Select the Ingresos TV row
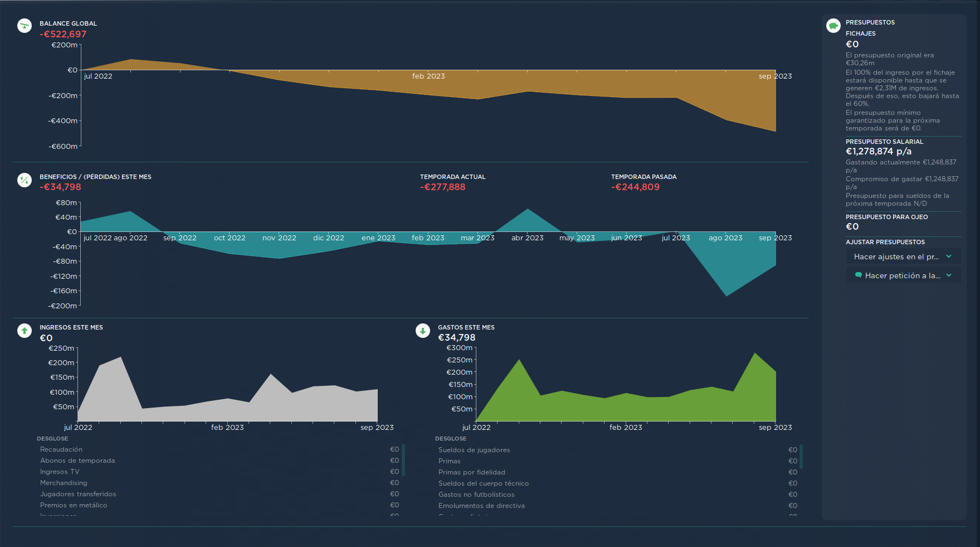The height and width of the screenshot is (547, 980). tap(220, 472)
